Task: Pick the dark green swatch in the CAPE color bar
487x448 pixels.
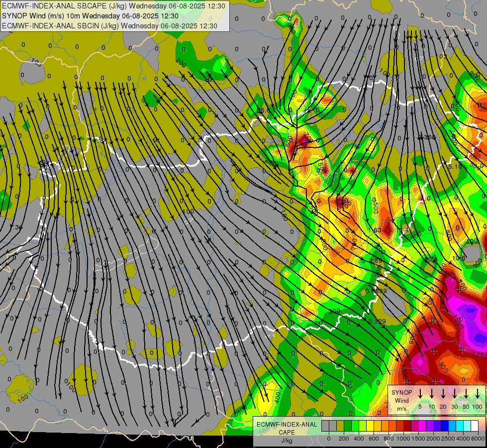Action: [x=348, y=426]
